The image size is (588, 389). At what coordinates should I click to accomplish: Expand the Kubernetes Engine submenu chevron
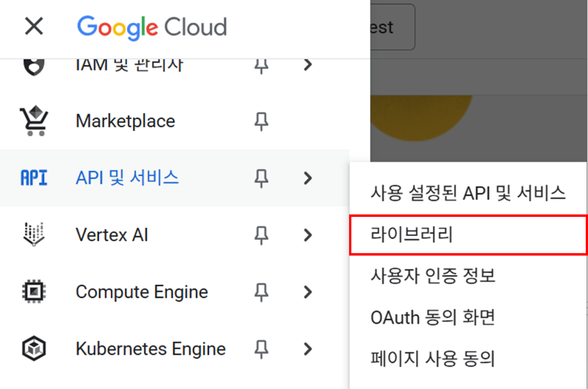coord(308,349)
